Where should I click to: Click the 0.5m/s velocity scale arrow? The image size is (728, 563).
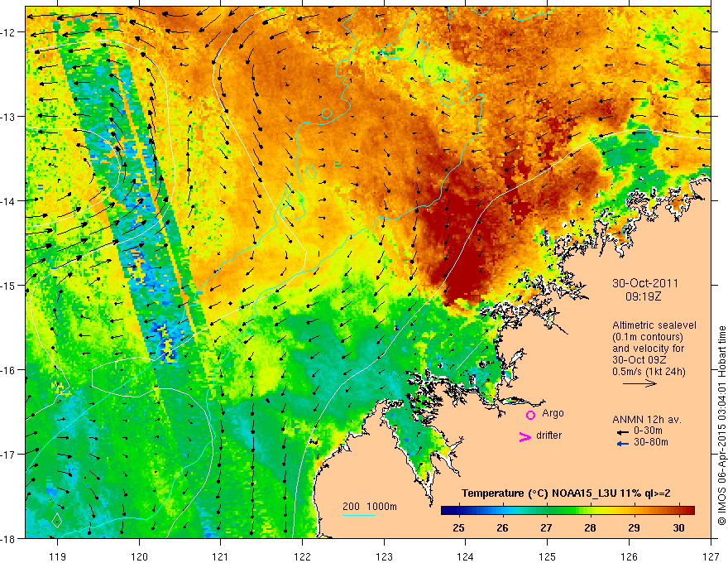click(639, 383)
